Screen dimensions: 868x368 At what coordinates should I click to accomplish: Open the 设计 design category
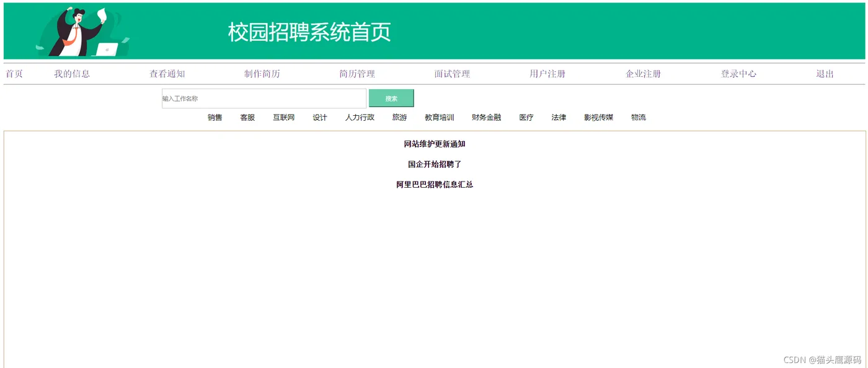[x=319, y=117]
